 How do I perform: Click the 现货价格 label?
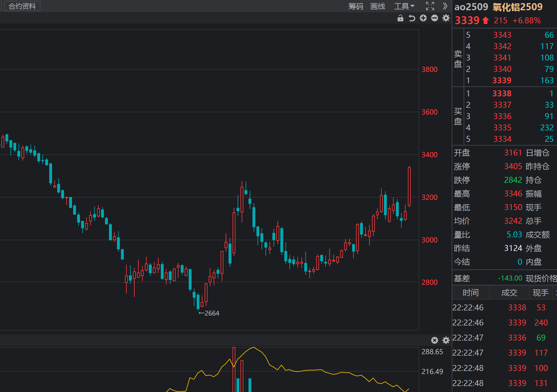541,278
